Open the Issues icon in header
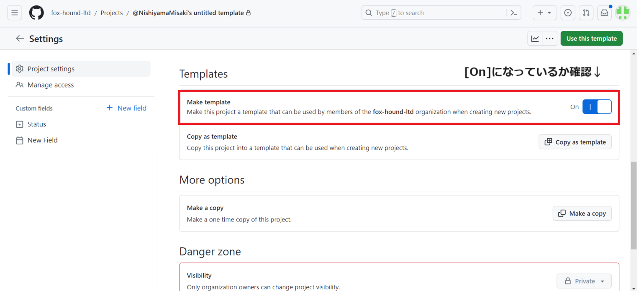644x291 pixels. (568, 13)
